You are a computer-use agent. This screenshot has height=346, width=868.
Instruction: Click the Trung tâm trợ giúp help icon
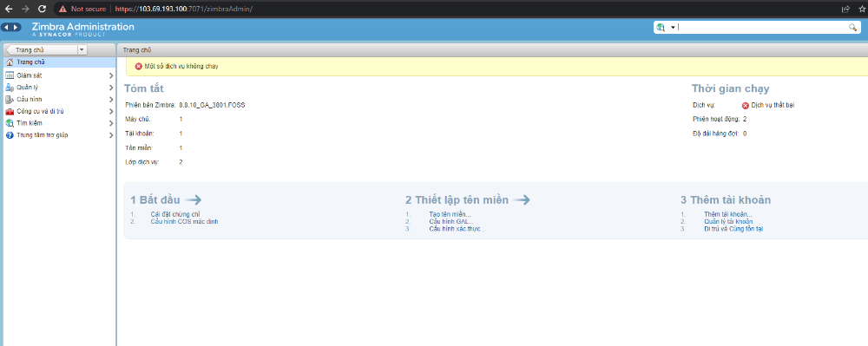10,135
